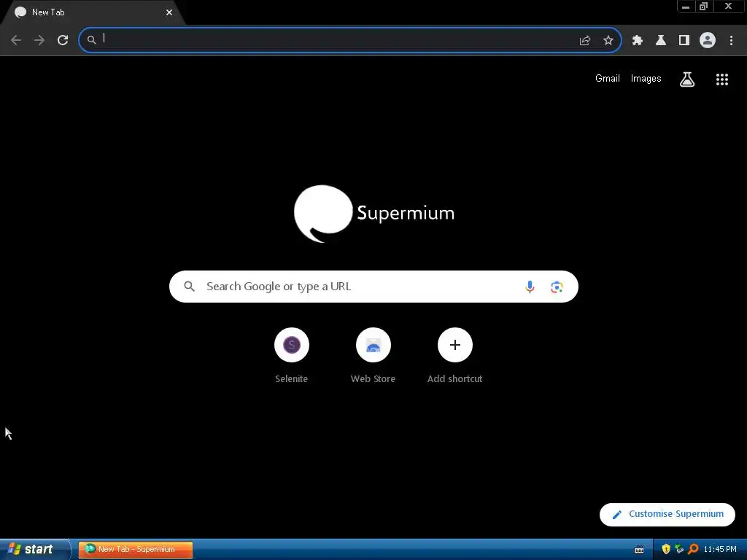747x560 pixels.
Task: Close the New Tab tab
Action: pyautogui.click(x=169, y=12)
